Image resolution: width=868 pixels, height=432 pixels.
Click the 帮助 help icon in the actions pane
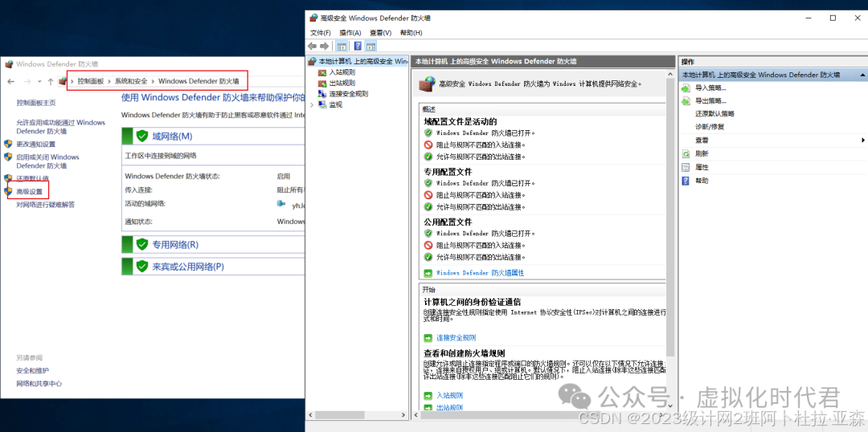coord(686,181)
